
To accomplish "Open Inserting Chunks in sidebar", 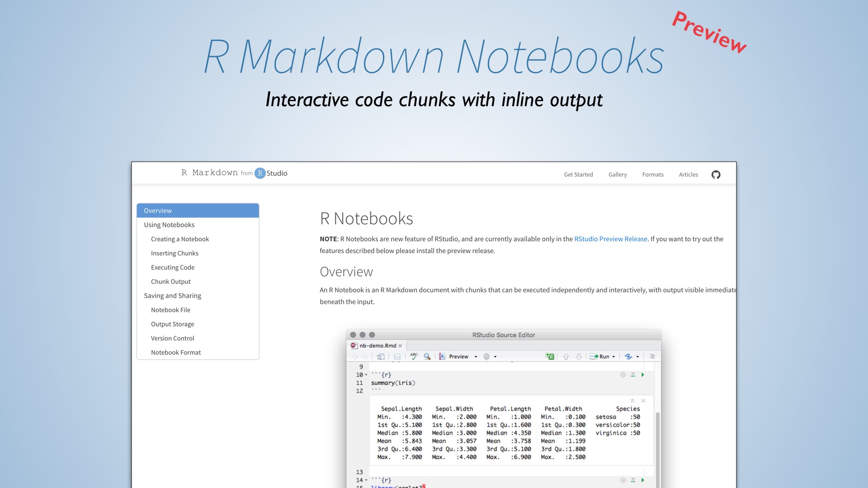I will pyautogui.click(x=175, y=253).
